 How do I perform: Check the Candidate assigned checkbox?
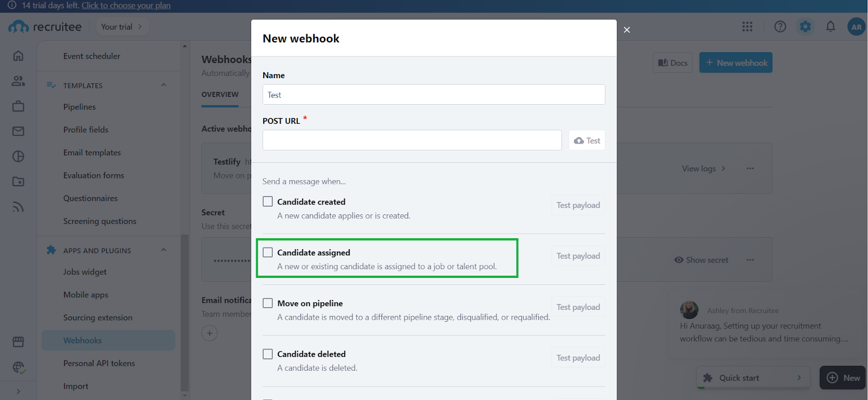click(267, 252)
